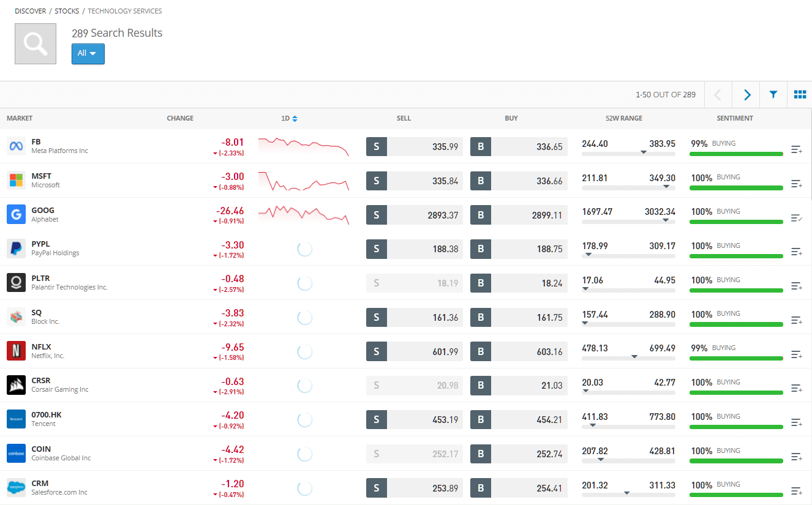The height and width of the screenshot is (505, 812).
Task: Click MSFT sentiment progress bar
Action: click(736, 188)
